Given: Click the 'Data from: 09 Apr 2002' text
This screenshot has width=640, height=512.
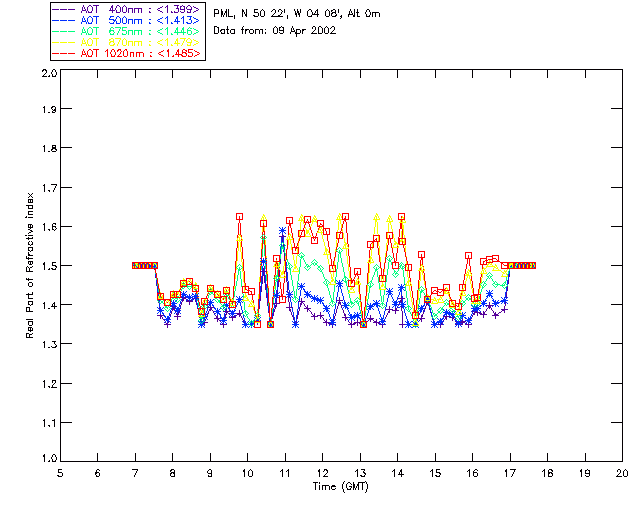Looking at the screenshot, I should click(275, 31).
